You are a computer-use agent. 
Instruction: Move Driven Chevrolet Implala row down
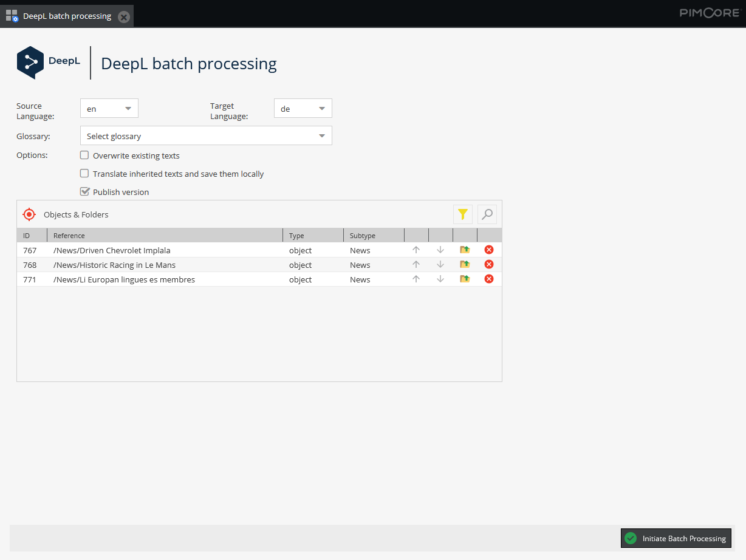coord(440,250)
